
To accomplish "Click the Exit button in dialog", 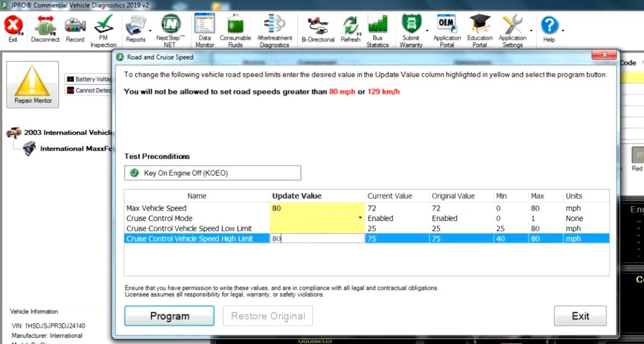I will click(x=580, y=316).
